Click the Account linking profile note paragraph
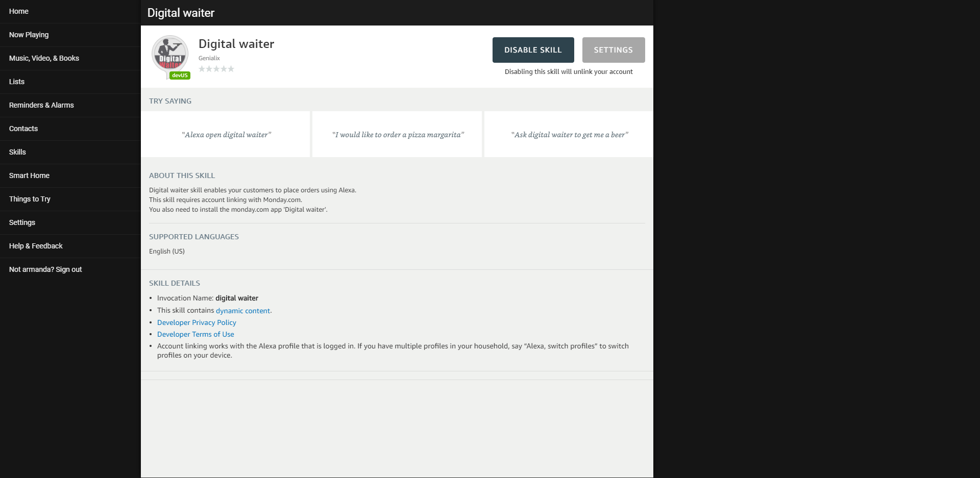The width and height of the screenshot is (980, 478). (393, 350)
